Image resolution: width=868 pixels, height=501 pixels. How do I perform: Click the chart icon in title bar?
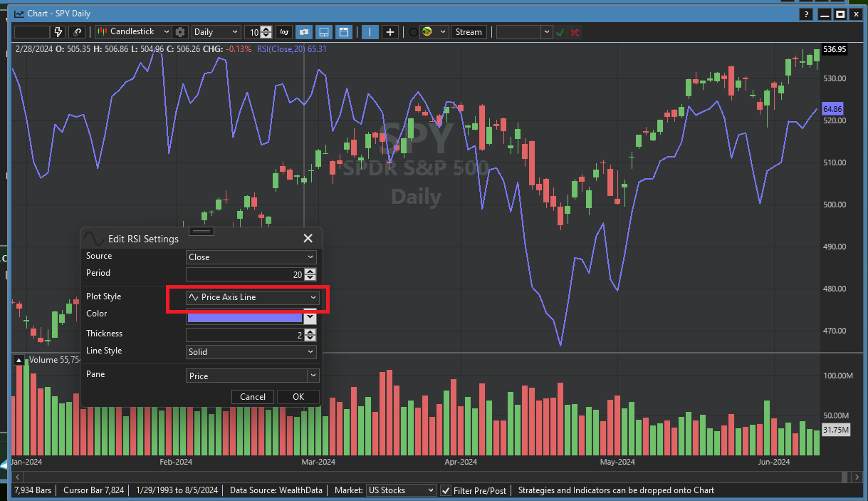coord(19,14)
